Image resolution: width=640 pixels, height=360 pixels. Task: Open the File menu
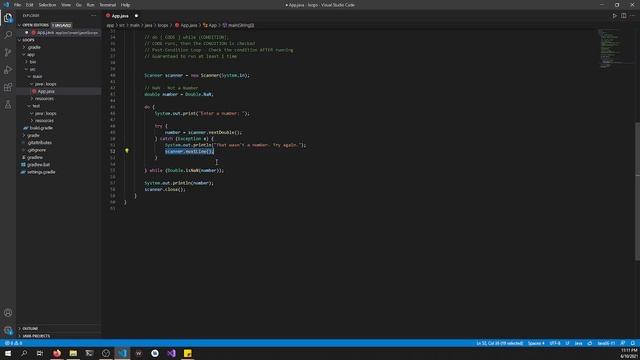point(17,5)
